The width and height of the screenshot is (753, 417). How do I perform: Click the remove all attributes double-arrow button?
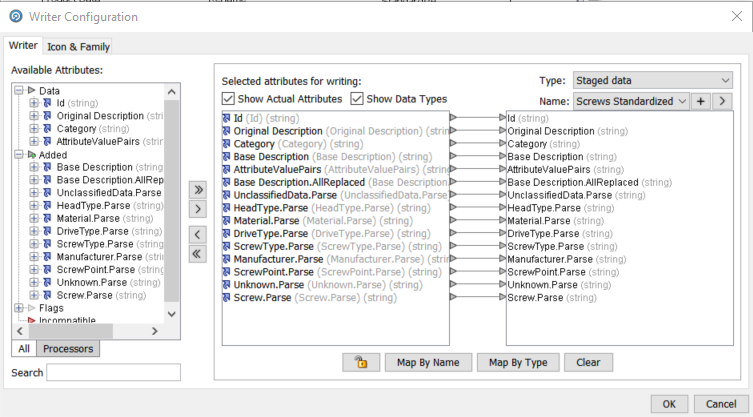click(x=197, y=254)
